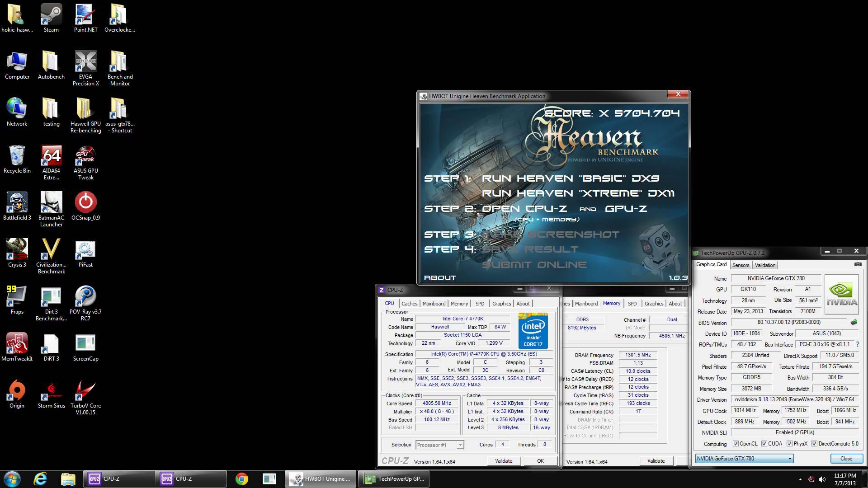The image size is (868, 488).
Task: Launch Paint.NET from the desktop
Action: pyautogui.click(x=85, y=18)
